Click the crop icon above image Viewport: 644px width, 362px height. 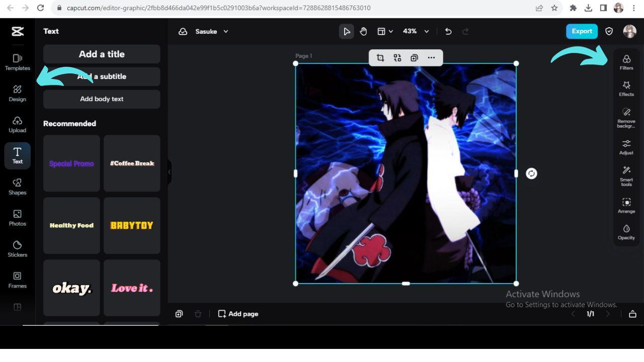pyautogui.click(x=380, y=58)
